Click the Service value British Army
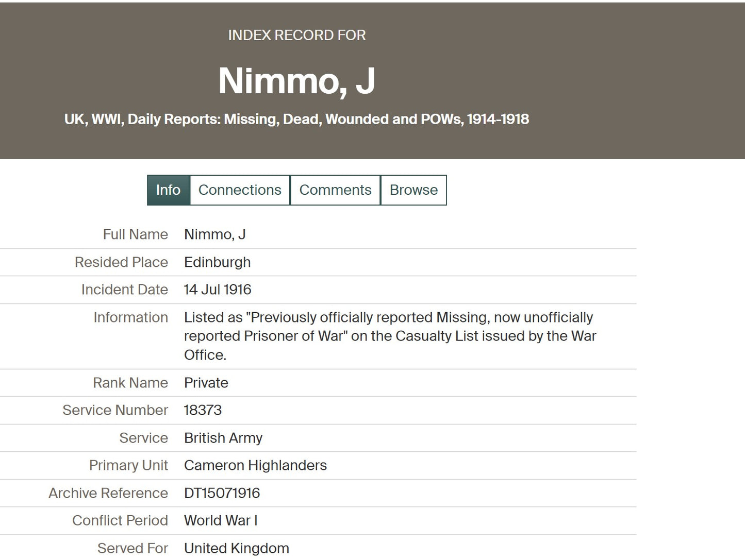The width and height of the screenshot is (745, 560). click(x=223, y=438)
